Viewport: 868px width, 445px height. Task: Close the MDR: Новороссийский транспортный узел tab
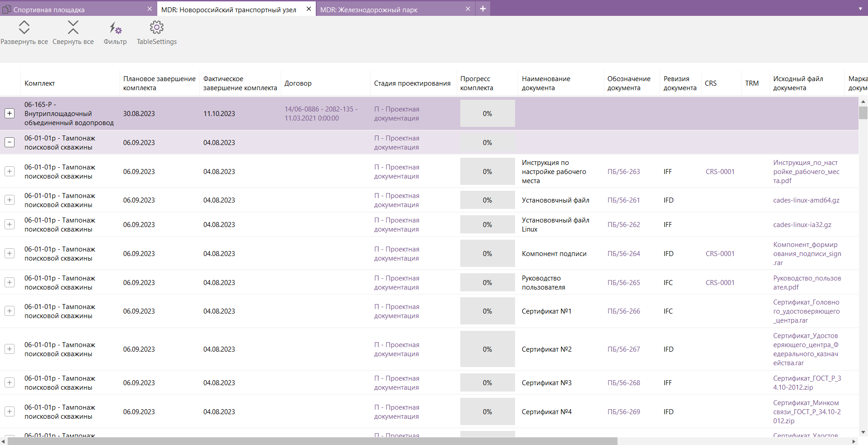point(309,9)
